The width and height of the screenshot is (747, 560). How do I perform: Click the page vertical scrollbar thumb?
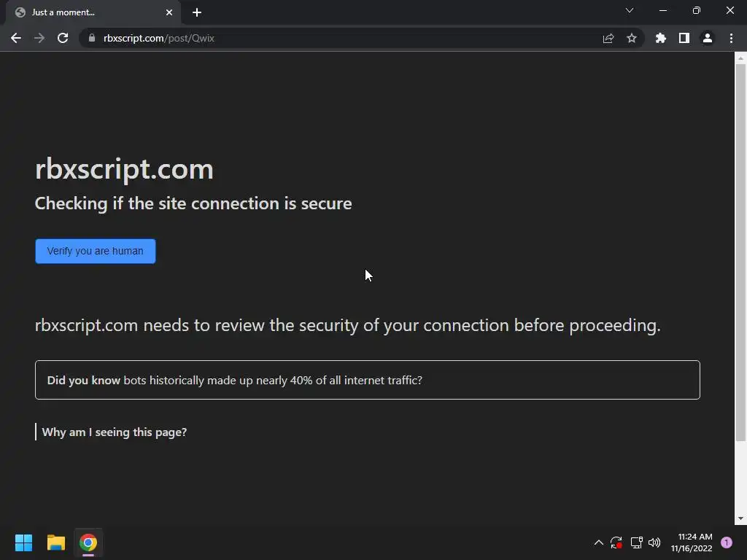(740, 252)
